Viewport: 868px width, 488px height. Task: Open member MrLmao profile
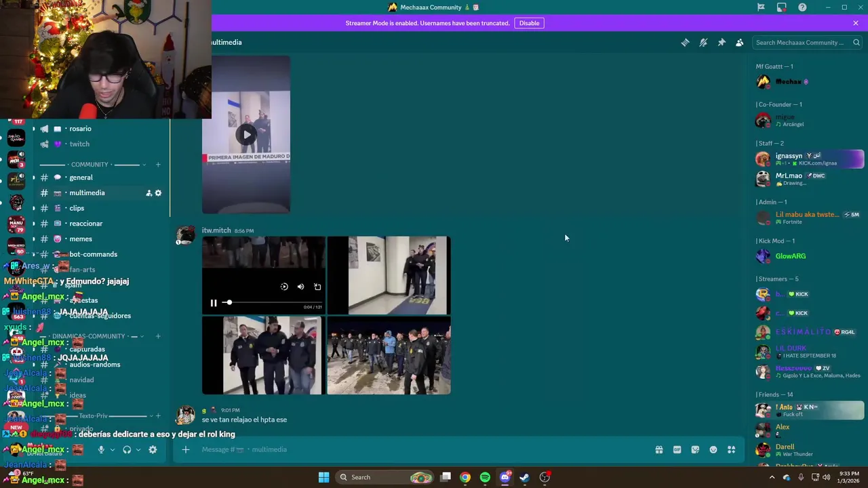[808, 178]
